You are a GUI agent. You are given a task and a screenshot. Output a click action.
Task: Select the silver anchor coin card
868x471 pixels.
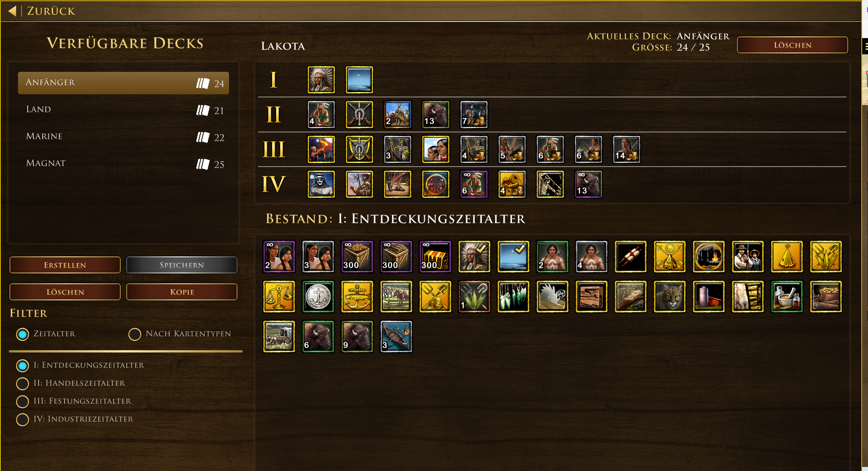point(318,296)
